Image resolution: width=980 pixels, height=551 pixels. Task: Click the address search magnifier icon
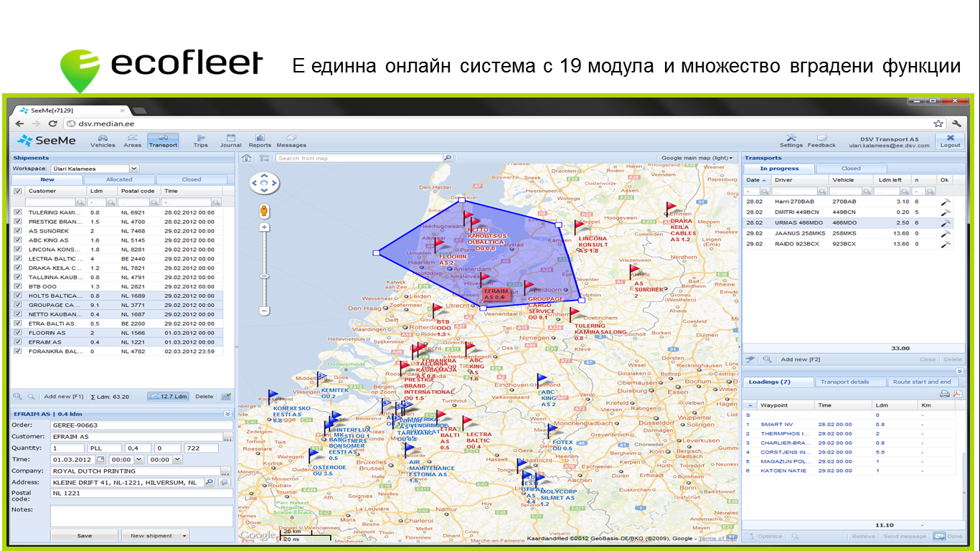209,483
